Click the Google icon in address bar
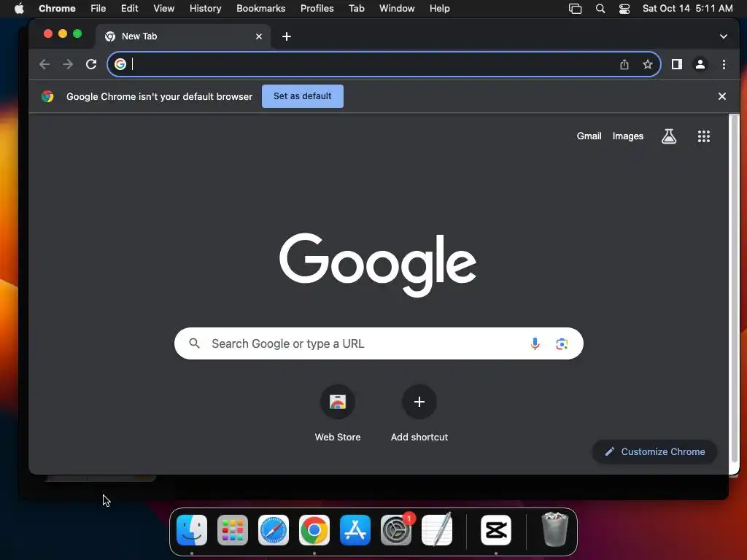Viewport: 747px width, 560px height. (120, 64)
